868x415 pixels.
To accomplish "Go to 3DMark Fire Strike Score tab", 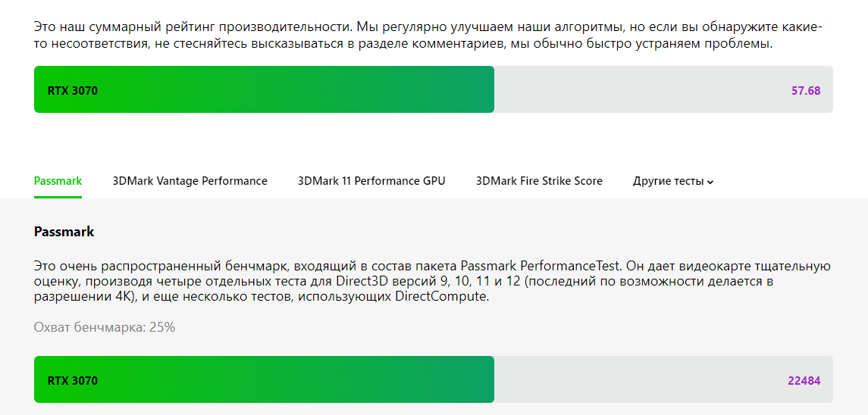I will (539, 181).
